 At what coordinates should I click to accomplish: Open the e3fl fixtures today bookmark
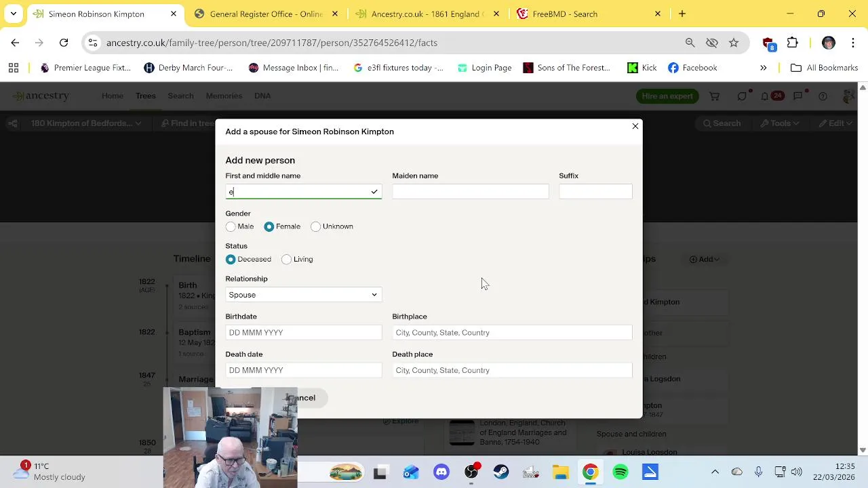398,68
